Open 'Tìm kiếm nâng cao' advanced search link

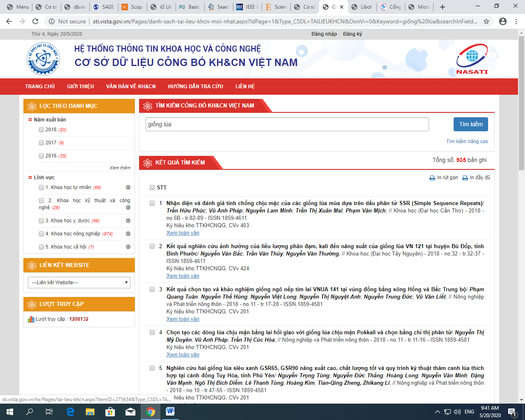pyautogui.click(x=467, y=142)
